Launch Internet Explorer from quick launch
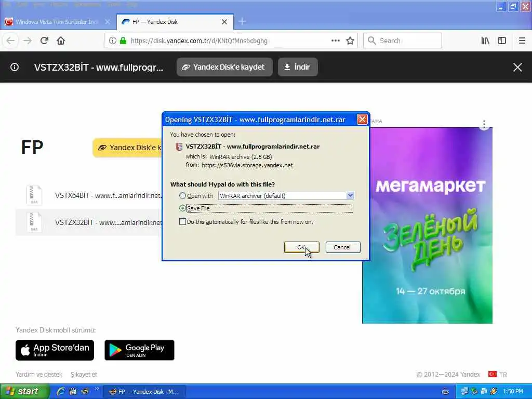Viewport: 532px width, 399px height. click(60, 392)
